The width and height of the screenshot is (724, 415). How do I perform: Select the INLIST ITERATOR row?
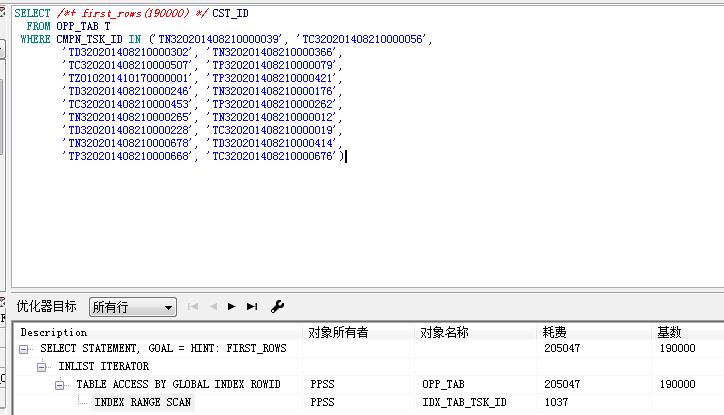tap(103, 366)
